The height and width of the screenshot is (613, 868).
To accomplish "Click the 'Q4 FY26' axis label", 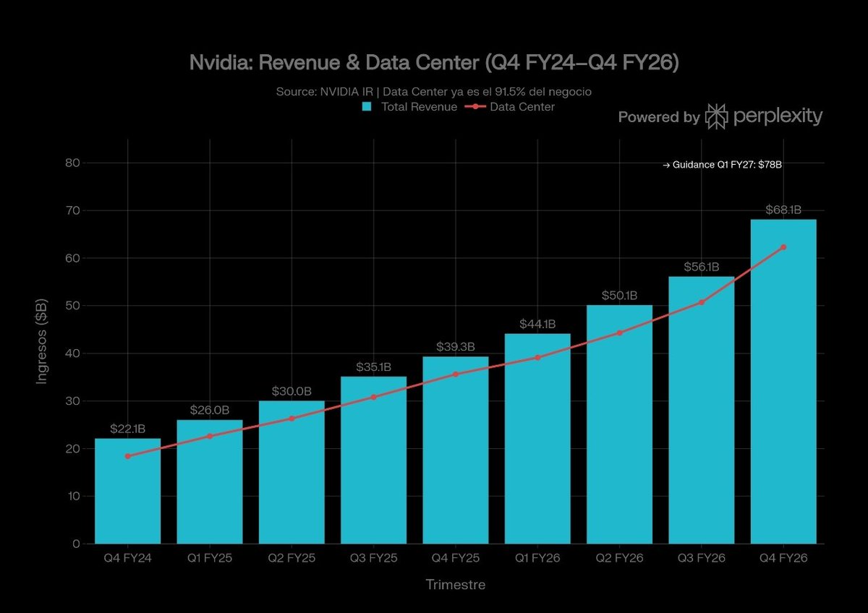I will 783,559.
